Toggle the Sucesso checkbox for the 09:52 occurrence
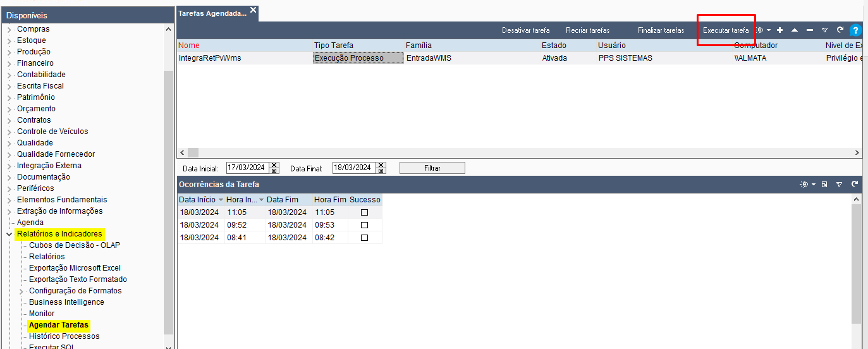 coord(364,225)
